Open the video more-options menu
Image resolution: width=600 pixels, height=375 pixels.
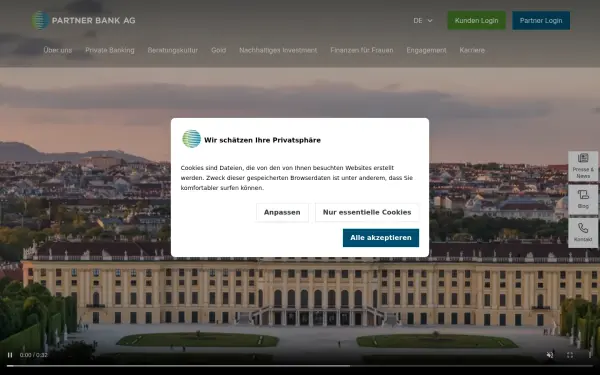pos(590,355)
